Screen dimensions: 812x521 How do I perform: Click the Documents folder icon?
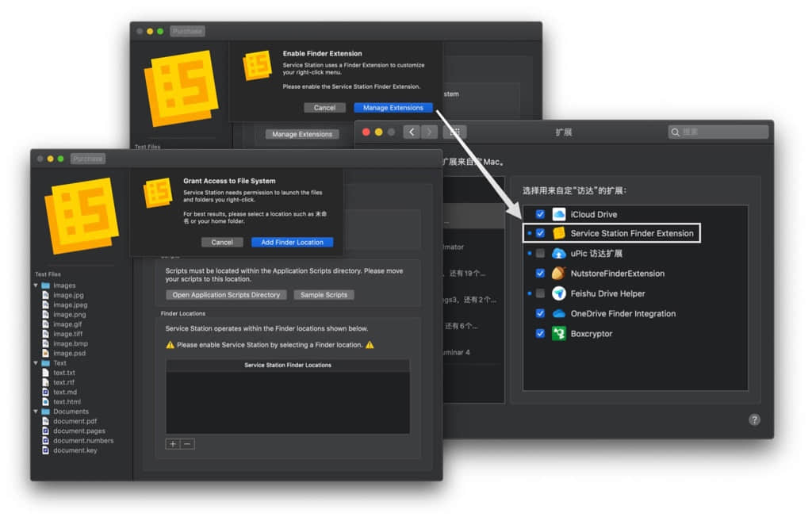(x=45, y=412)
